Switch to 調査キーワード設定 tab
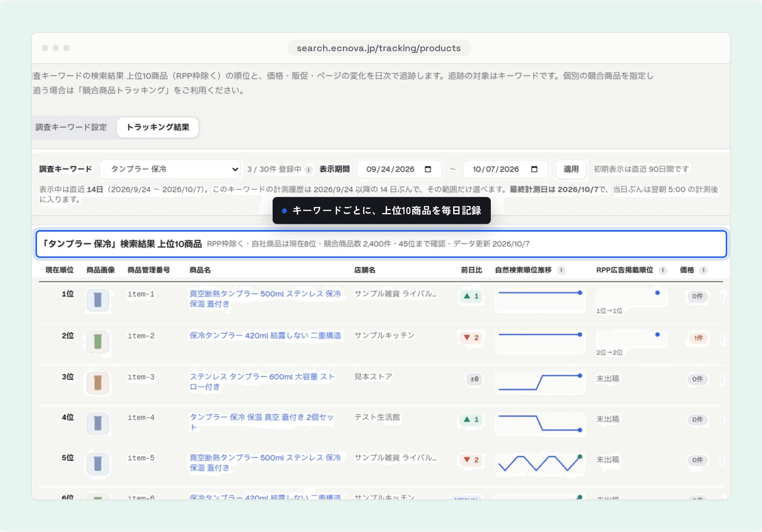Image resolution: width=762 pixels, height=532 pixels. coord(71,127)
